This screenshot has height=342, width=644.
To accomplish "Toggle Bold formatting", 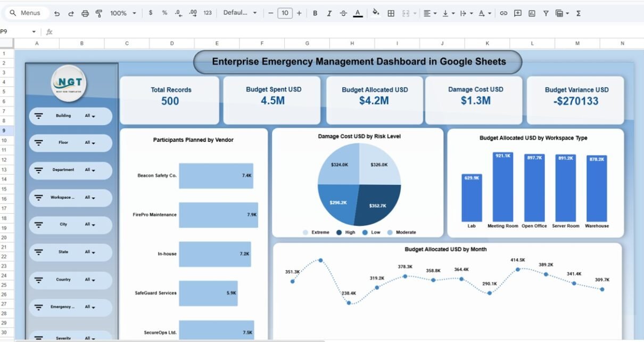I will (315, 13).
